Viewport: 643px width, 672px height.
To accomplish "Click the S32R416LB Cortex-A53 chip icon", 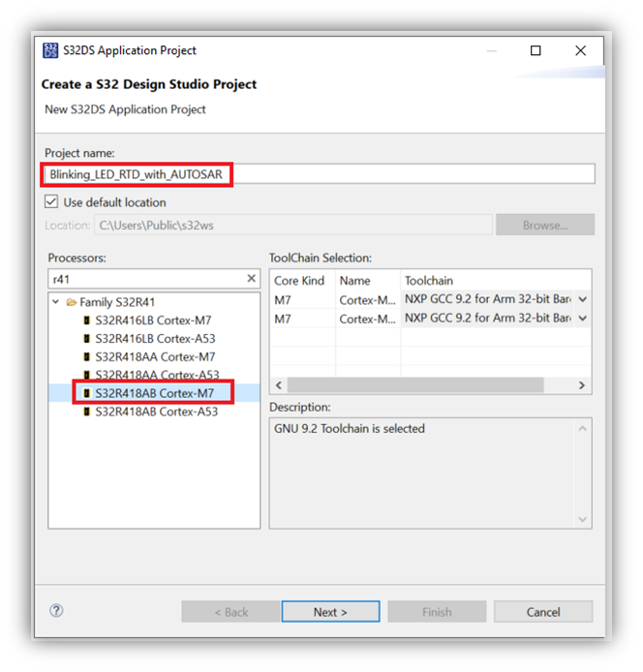I will coord(87,339).
